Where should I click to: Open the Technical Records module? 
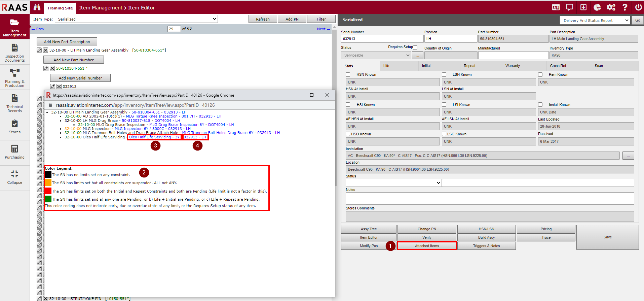14,103
